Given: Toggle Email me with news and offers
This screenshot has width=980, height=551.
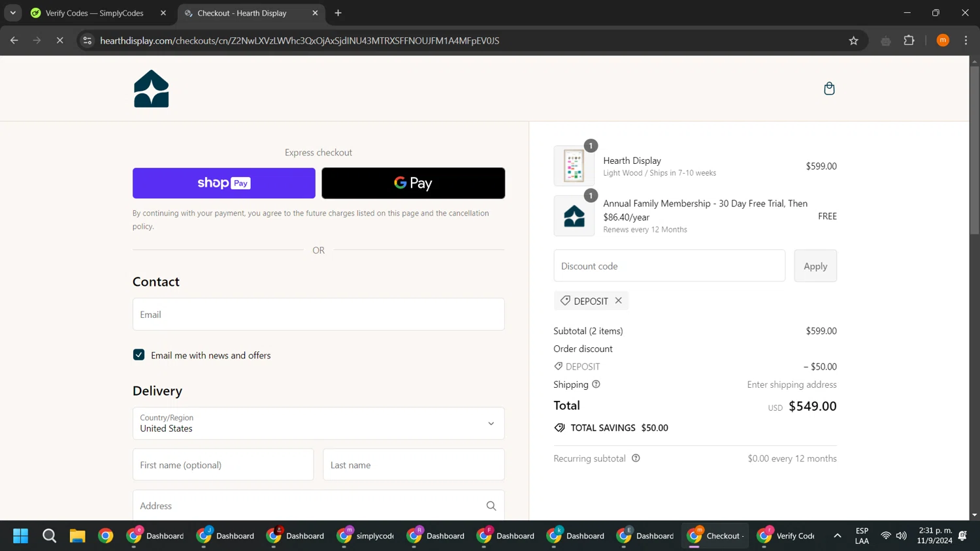Looking at the screenshot, I should pos(139,354).
